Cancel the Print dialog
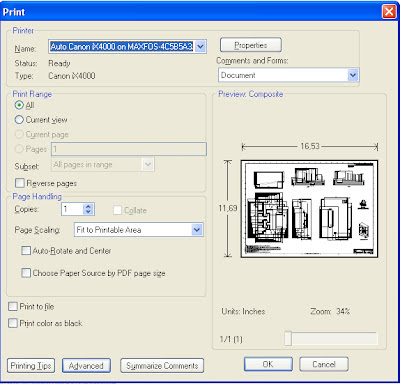This screenshot has height=384, width=400. pos(324,364)
